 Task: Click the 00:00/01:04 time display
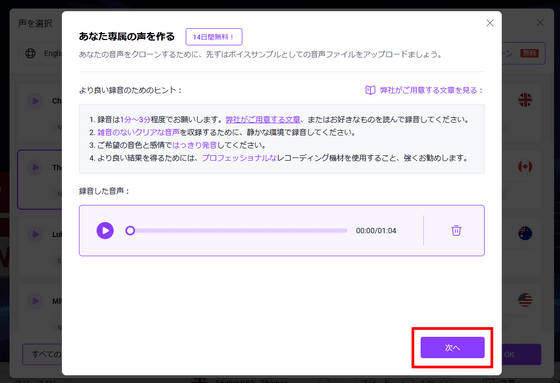point(376,231)
